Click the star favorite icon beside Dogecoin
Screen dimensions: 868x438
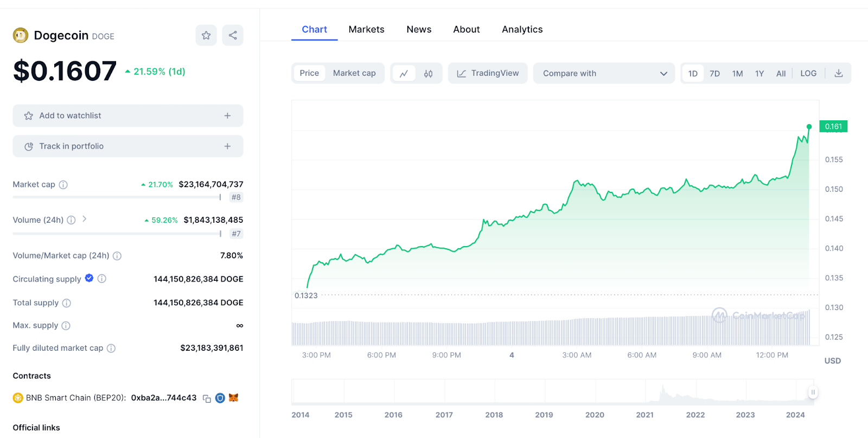[206, 35]
